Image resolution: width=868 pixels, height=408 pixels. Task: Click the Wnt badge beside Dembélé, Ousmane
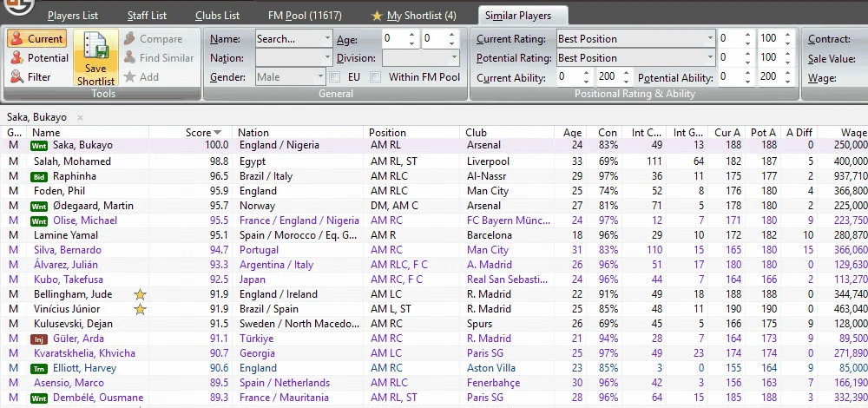[39, 398]
